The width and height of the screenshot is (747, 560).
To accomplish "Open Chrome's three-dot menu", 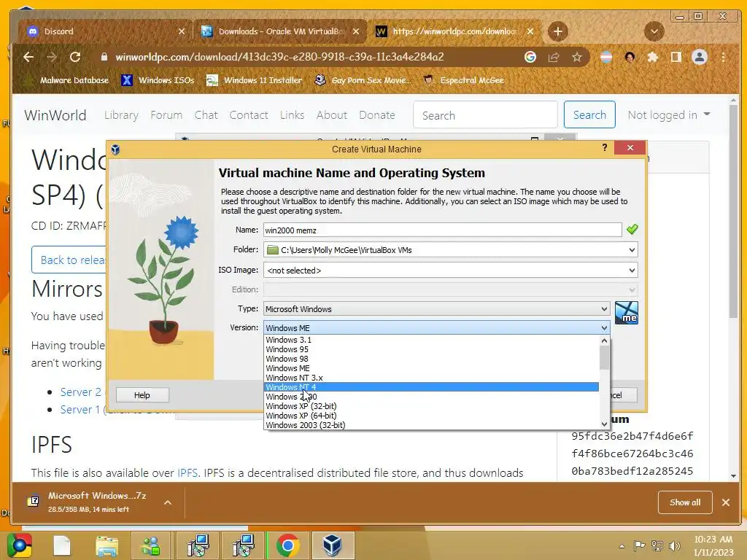I will [723, 57].
